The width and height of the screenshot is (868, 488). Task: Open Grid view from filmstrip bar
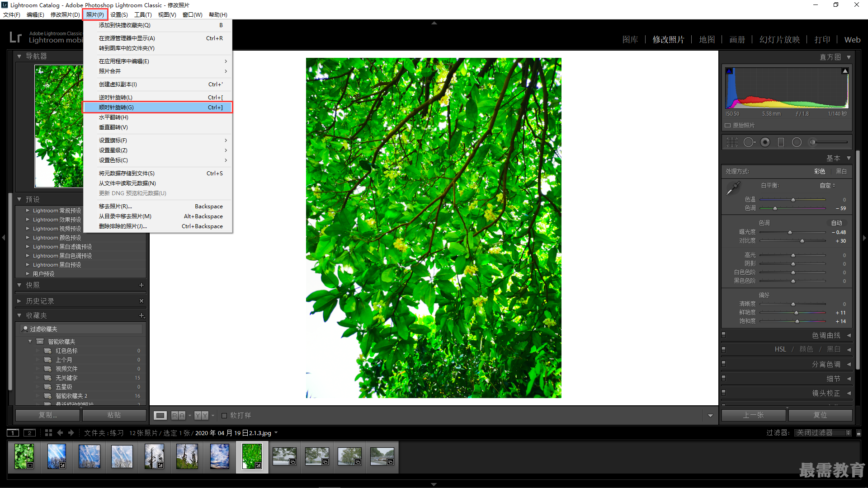(x=48, y=433)
